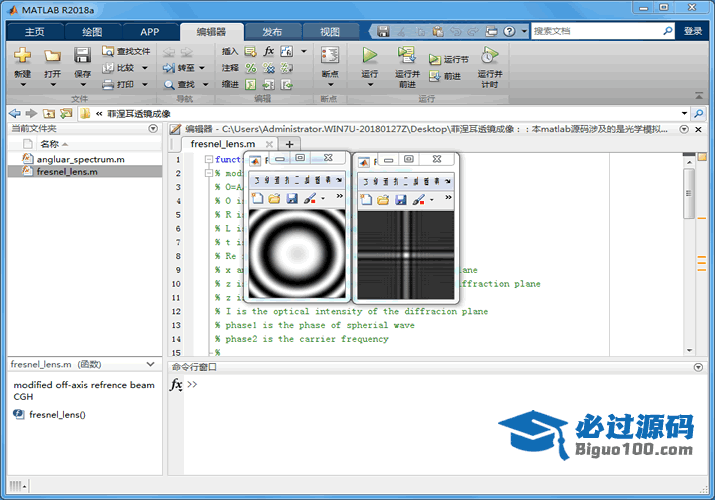Screen dimensions: 715x500
Task: Click the Open (打开) folder icon
Action: point(52,56)
